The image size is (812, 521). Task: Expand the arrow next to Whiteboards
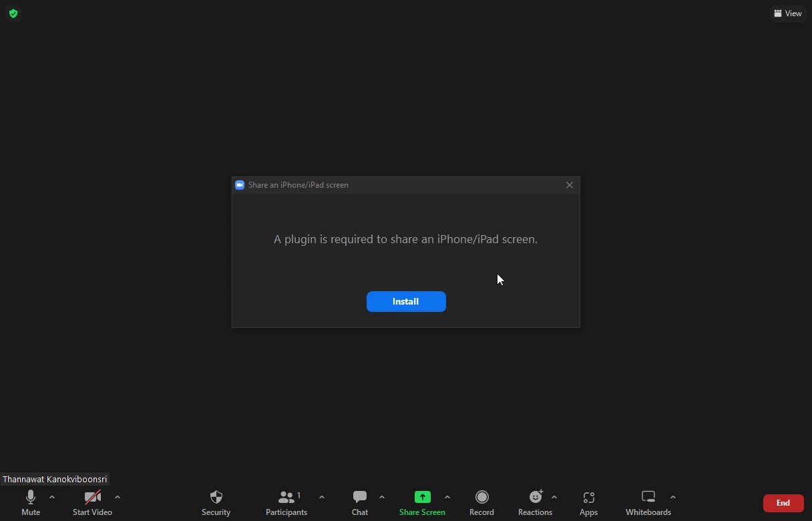pyautogui.click(x=673, y=498)
